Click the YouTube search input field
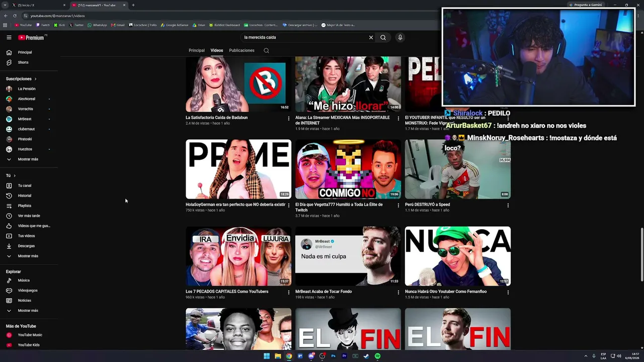This screenshot has width=644, height=362. pyautogui.click(x=303, y=37)
